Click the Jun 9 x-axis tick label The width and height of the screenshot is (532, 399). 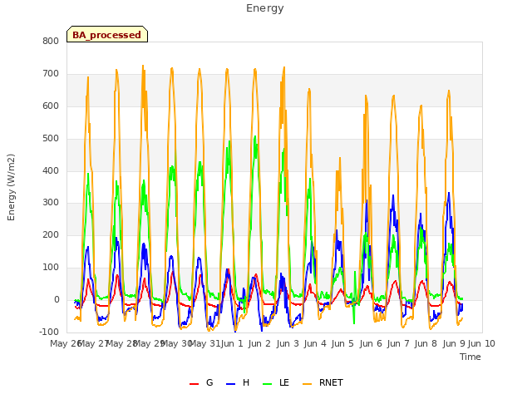click(454, 343)
